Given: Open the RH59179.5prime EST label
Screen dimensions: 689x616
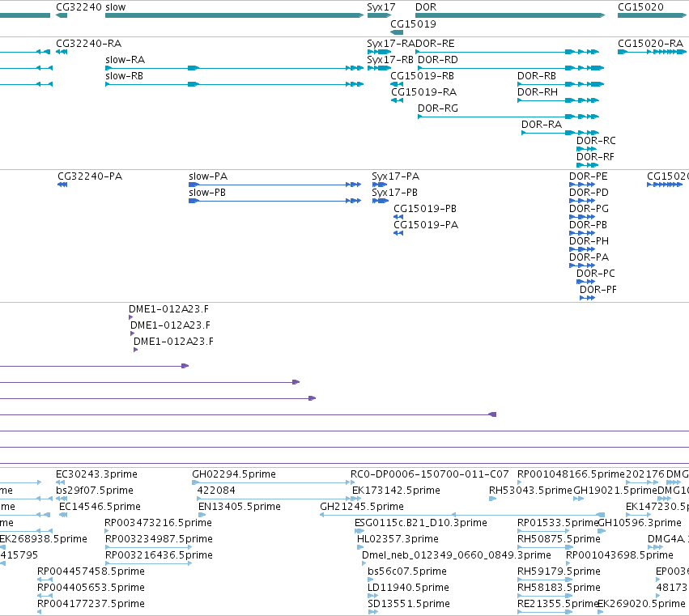Looking at the screenshot, I should pos(559,572).
